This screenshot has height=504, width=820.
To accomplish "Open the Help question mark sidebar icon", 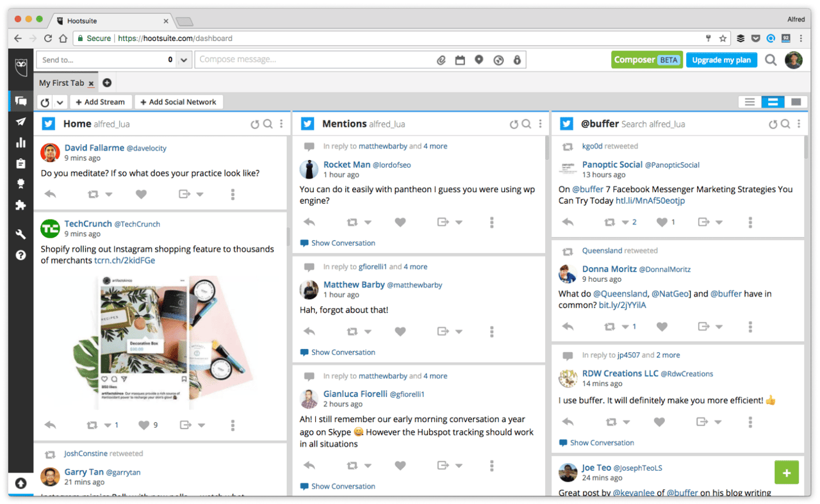I will (x=20, y=255).
